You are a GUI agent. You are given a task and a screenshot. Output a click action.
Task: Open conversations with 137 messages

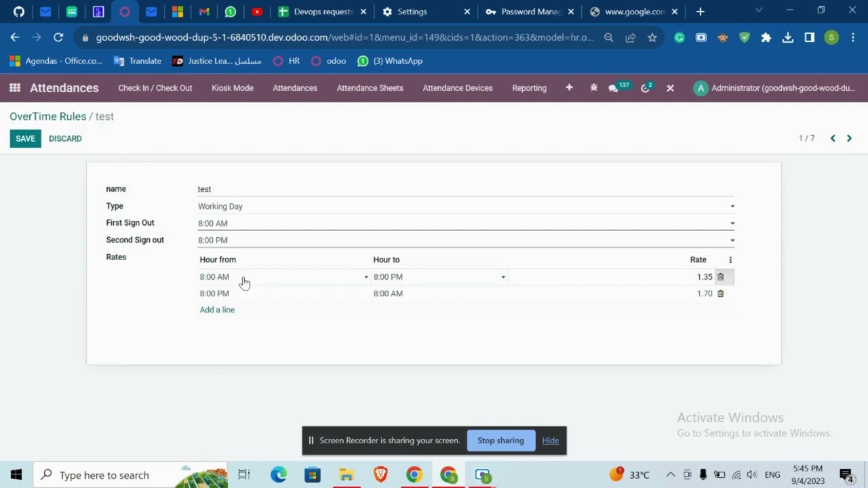click(618, 87)
